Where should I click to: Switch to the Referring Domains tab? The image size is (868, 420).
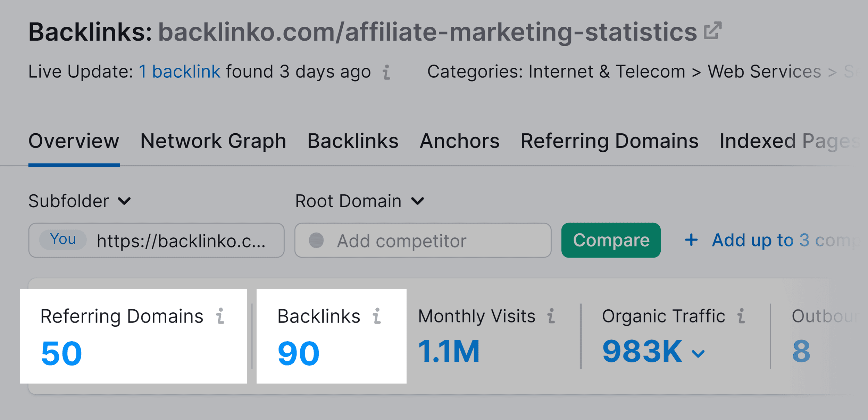[x=609, y=141]
